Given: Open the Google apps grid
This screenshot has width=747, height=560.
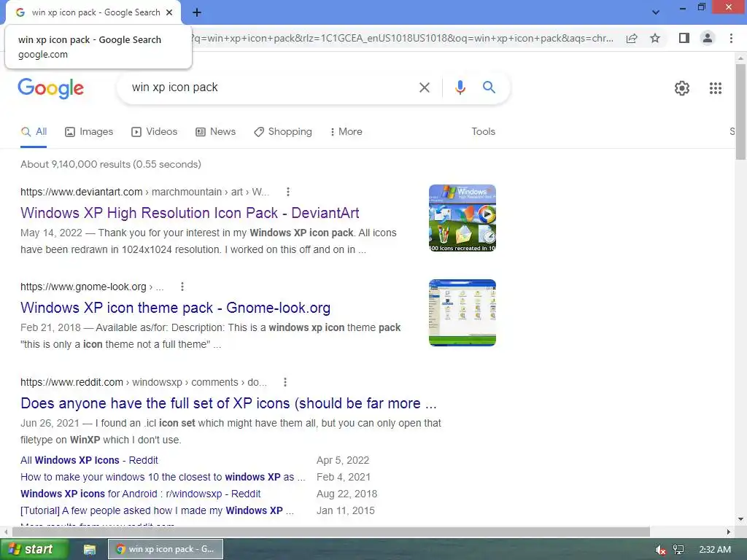Looking at the screenshot, I should (x=715, y=88).
